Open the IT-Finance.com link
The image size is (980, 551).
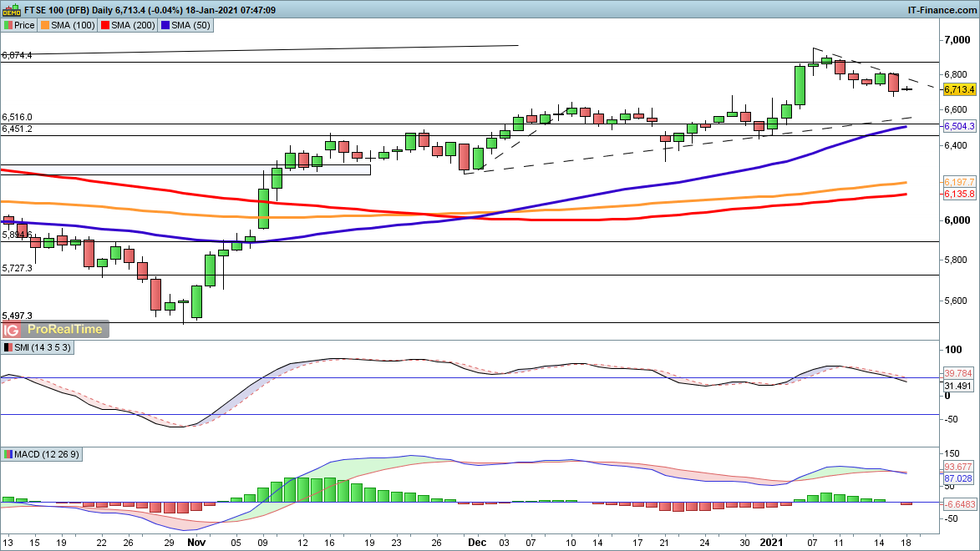click(942, 9)
